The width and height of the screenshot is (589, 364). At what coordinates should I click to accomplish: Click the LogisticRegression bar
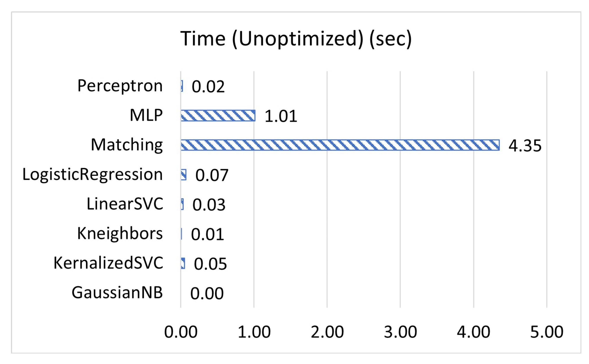coord(183,175)
